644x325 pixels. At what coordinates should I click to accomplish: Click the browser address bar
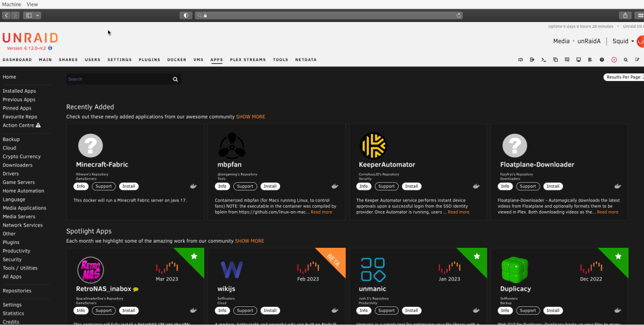[328, 15]
